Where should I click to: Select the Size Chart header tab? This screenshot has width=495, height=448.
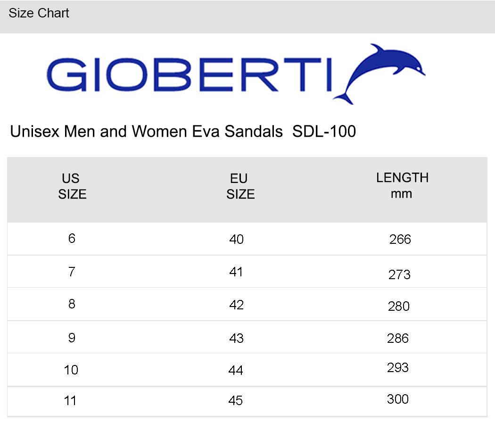(x=39, y=13)
